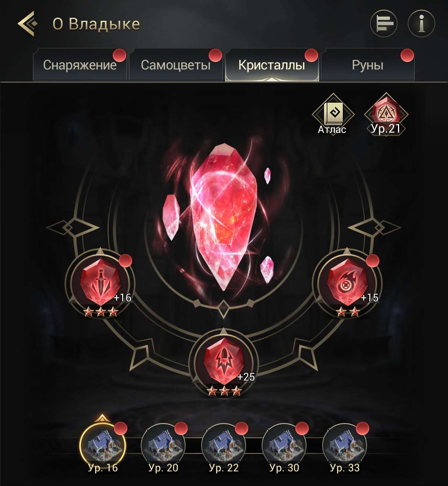Select the Ур. 16 building slot
The height and width of the screenshot is (486, 448).
103,446
